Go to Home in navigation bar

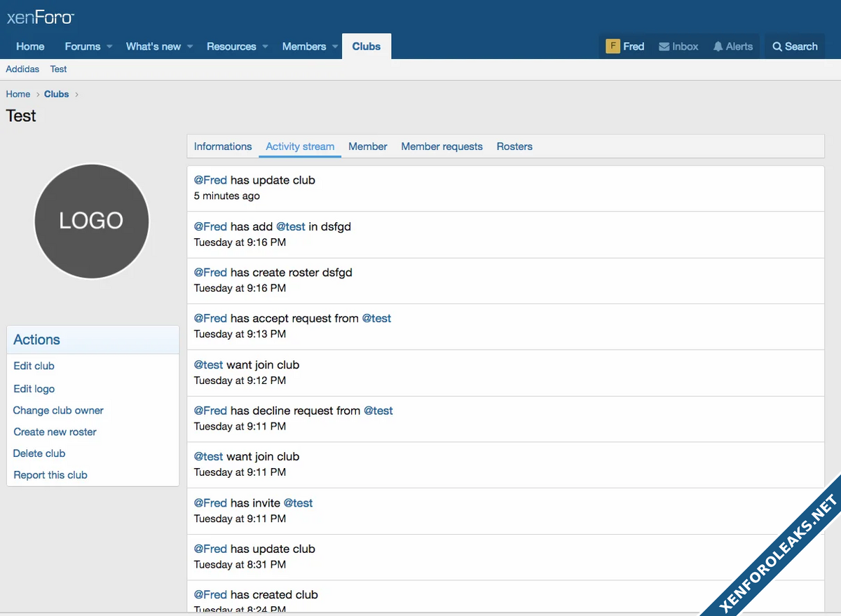pyautogui.click(x=30, y=46)
